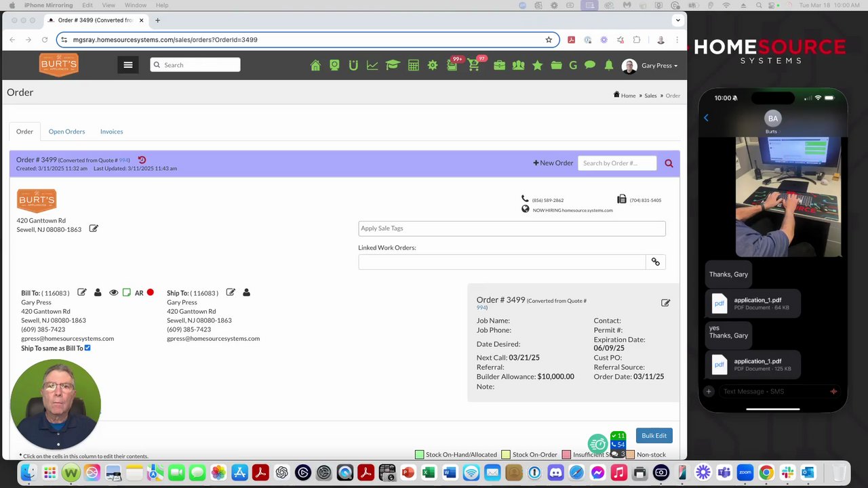Click the webcam icon next to Home
The height and width of the screenshot is (488, 868).
[334, 65]
